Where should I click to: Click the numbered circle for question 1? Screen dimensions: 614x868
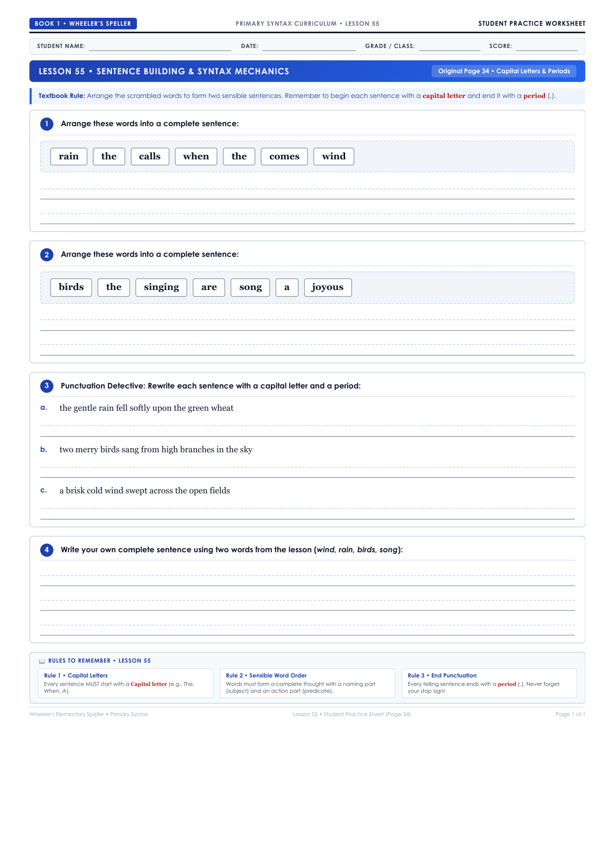pyautogui.click(x=47, y=124)
